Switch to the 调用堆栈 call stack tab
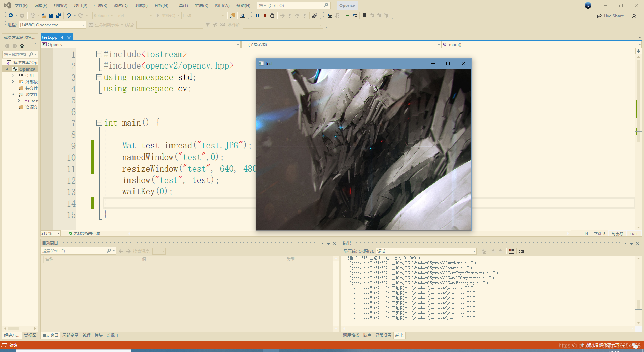Screen dimensions: 644x352 351,335
